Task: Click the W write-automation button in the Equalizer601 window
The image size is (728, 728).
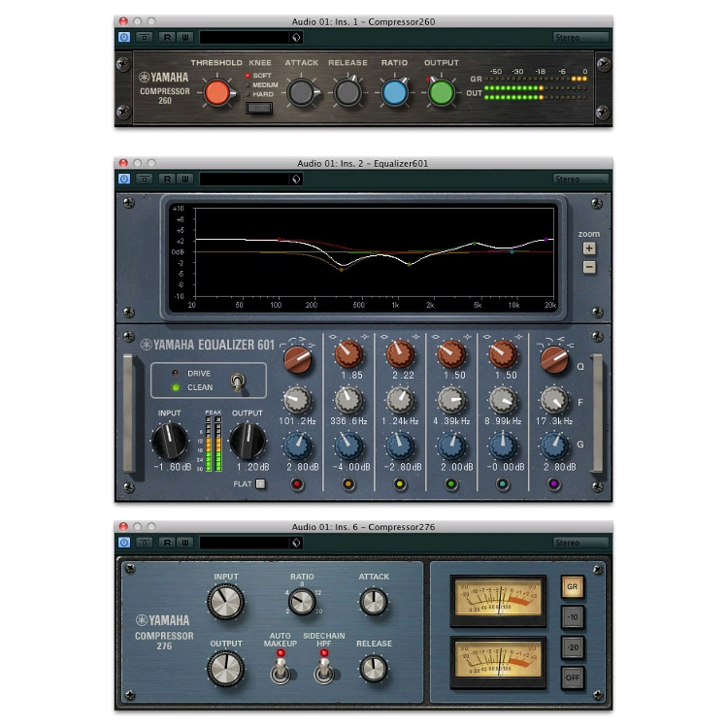Action: [185, 179]
